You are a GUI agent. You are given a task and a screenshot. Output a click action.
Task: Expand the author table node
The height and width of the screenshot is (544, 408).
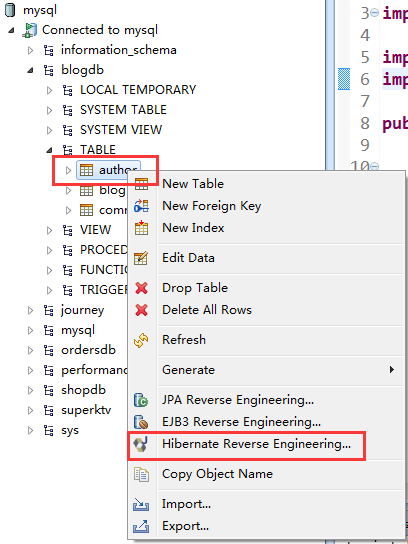[x=68, y=170]
